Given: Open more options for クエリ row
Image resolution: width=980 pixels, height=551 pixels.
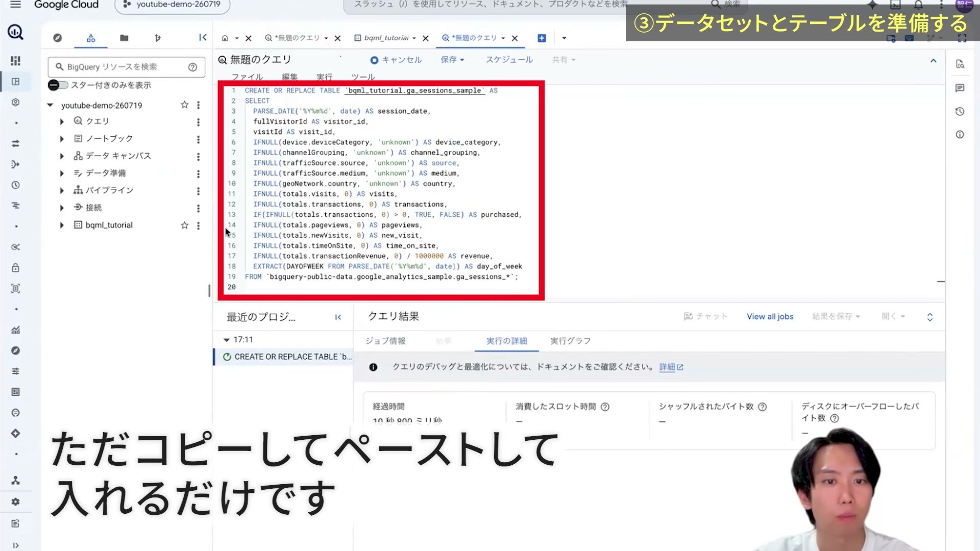Looking at the screenshot, I should tap(199, 122).
